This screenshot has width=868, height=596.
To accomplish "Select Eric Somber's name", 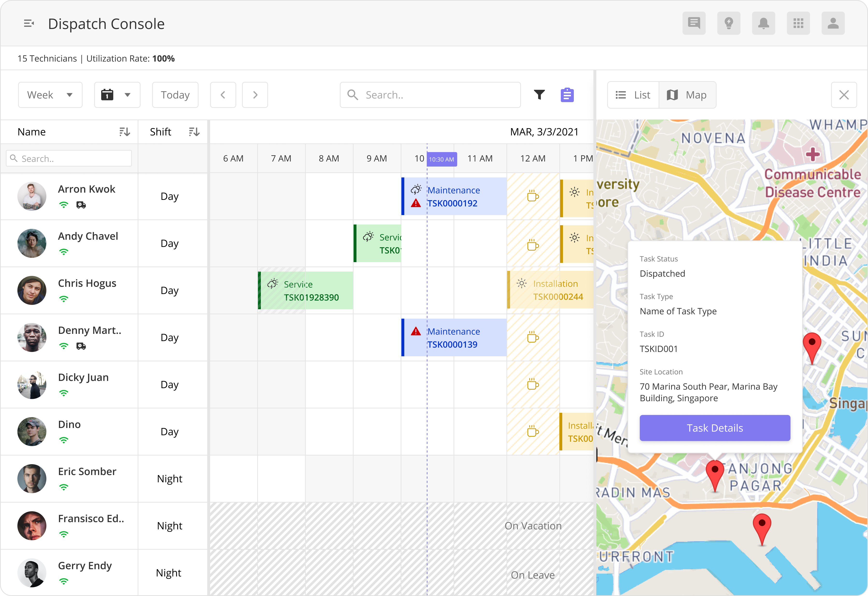I will [87, 471].
